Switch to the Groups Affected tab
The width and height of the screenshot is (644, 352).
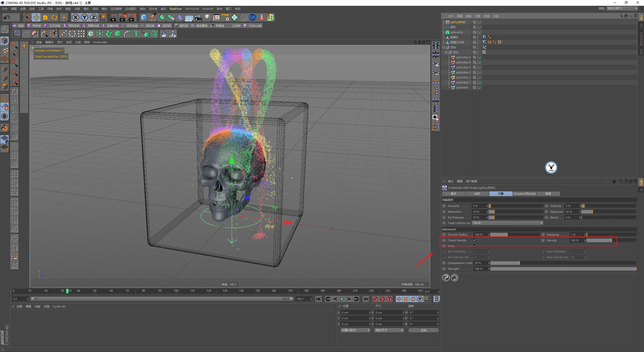tap(524, 194)
